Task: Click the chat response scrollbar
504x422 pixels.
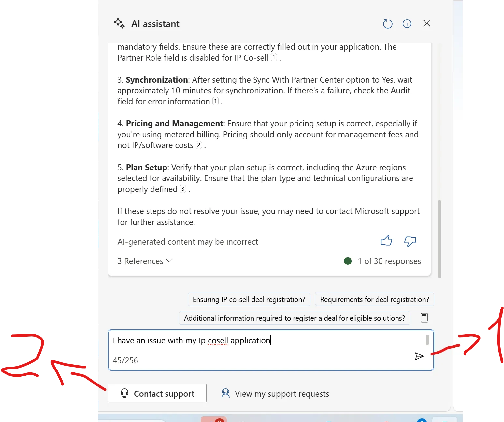Action: click(439, 239)
